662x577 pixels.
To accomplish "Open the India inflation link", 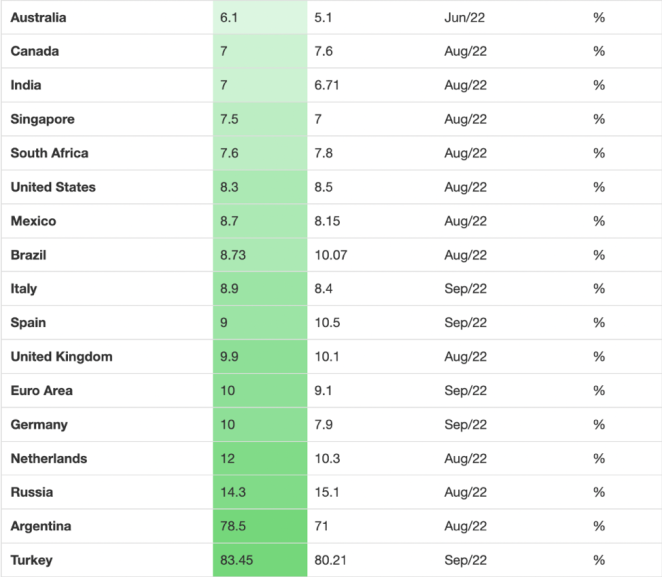I will 26,85.
